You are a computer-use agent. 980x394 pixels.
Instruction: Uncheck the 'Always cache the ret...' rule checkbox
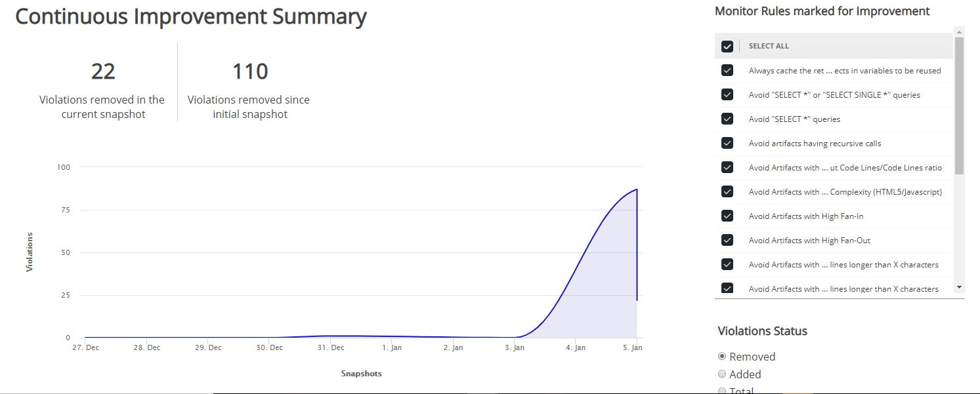[727, 70]
